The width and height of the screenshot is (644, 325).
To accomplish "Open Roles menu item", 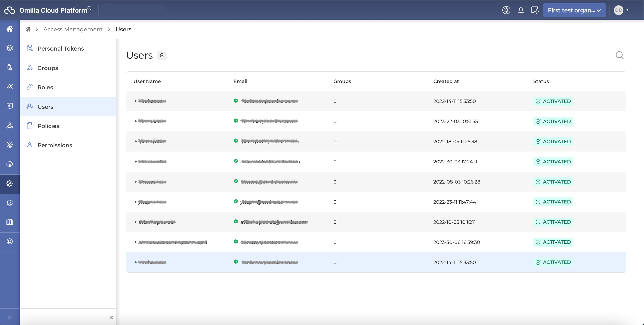I will point(68,87).
